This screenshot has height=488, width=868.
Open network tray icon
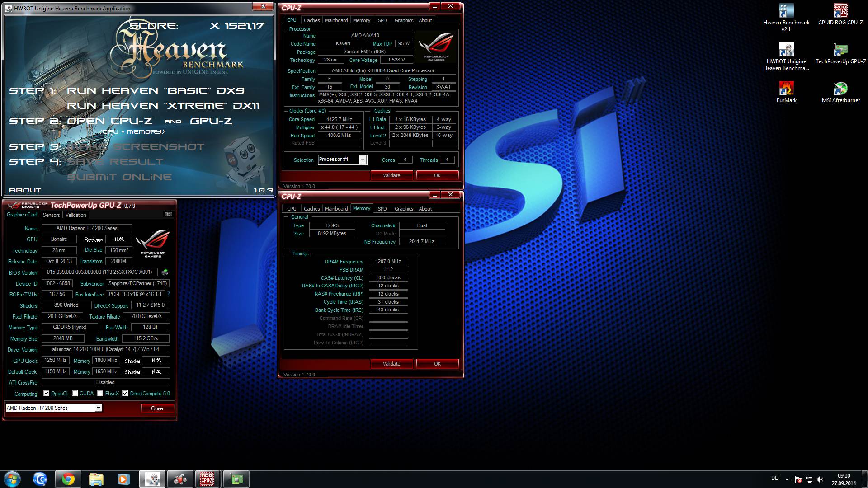[809, 479]
